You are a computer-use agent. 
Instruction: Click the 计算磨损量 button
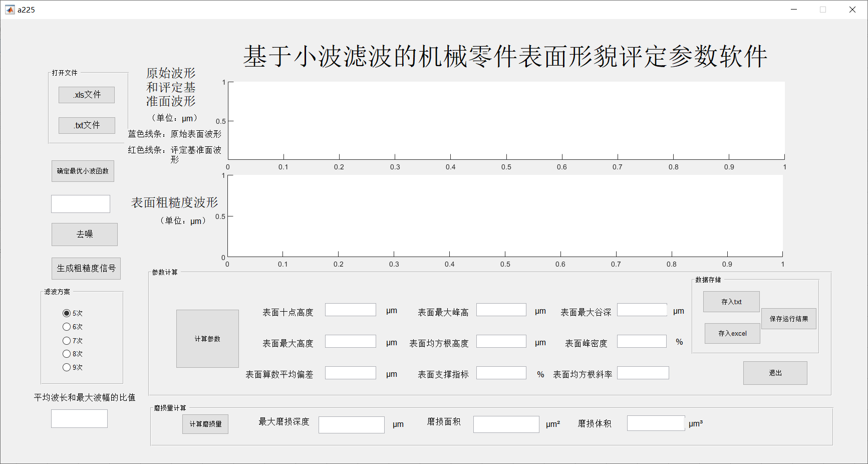click(205, 424)
